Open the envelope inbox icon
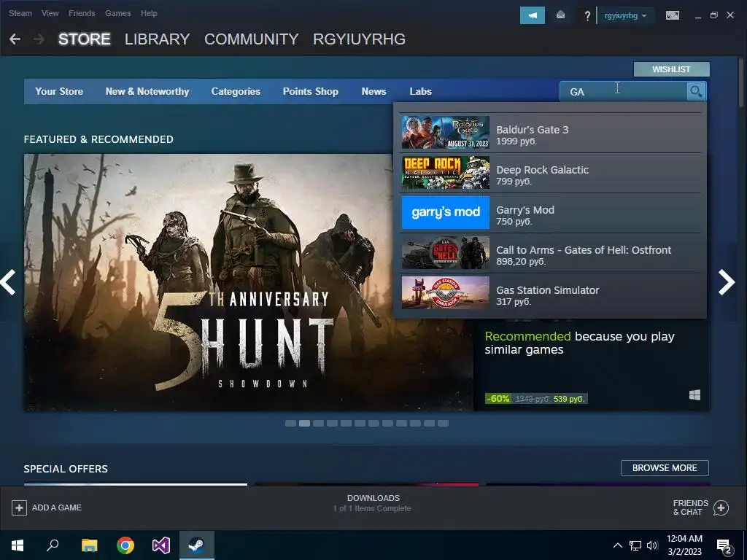The height and width of the screenshot is (560, 747). pos(561,15)
